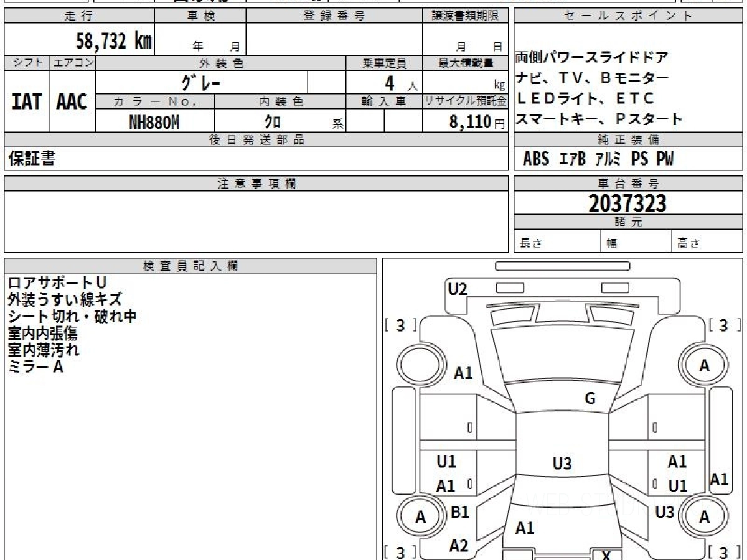Viewport: 747px width, 560px height.
Task: Click the 両側パワースライドドア sales point
Action: (592, 58)
